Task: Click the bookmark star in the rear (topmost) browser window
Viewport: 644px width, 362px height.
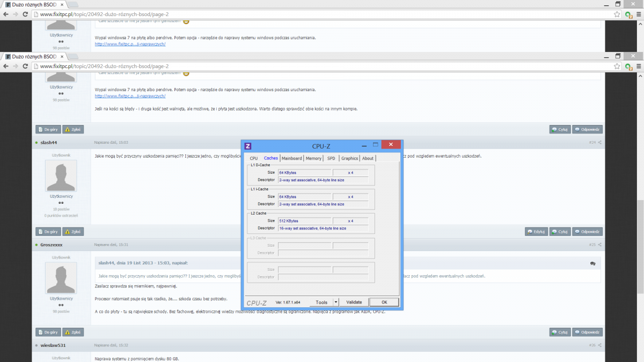Action: tap(617, 14)
